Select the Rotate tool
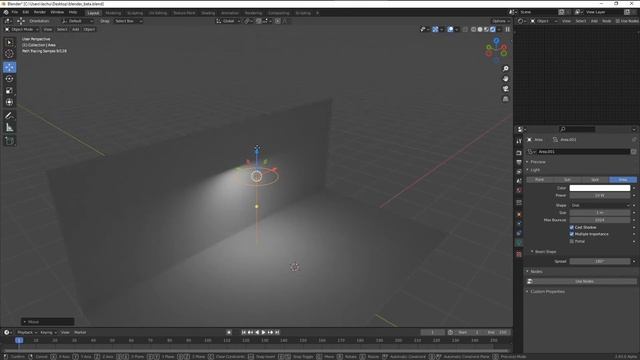 tap(9, 78)
